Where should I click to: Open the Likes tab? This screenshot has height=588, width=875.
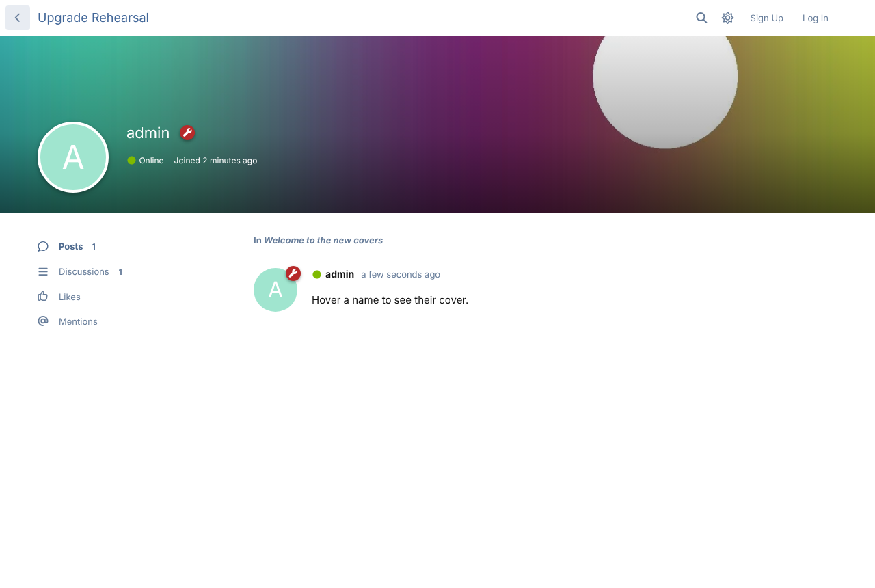point(59,297)
